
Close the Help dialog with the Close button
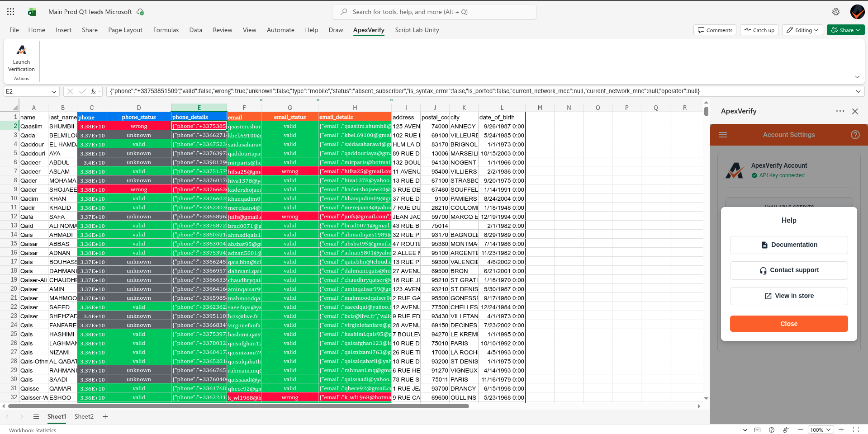[x=788, y=323]
